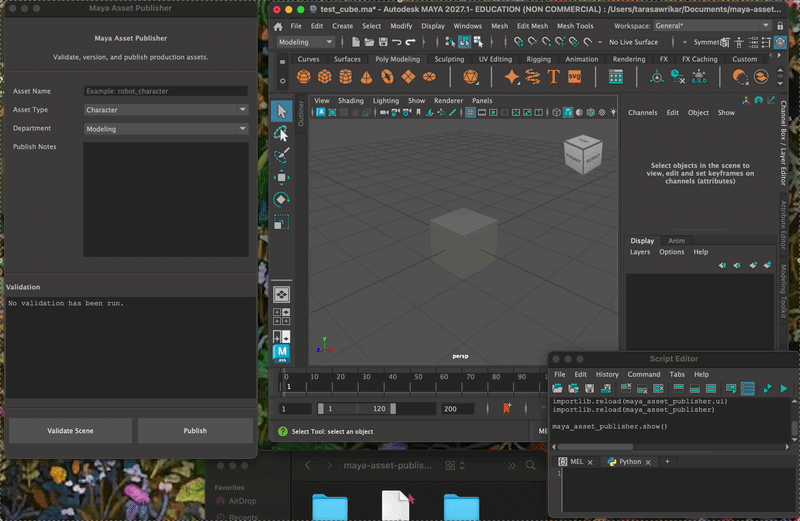Click Clear History icon in Script Editor
Screen dimensions: 800x521
(x=626, y=389)
